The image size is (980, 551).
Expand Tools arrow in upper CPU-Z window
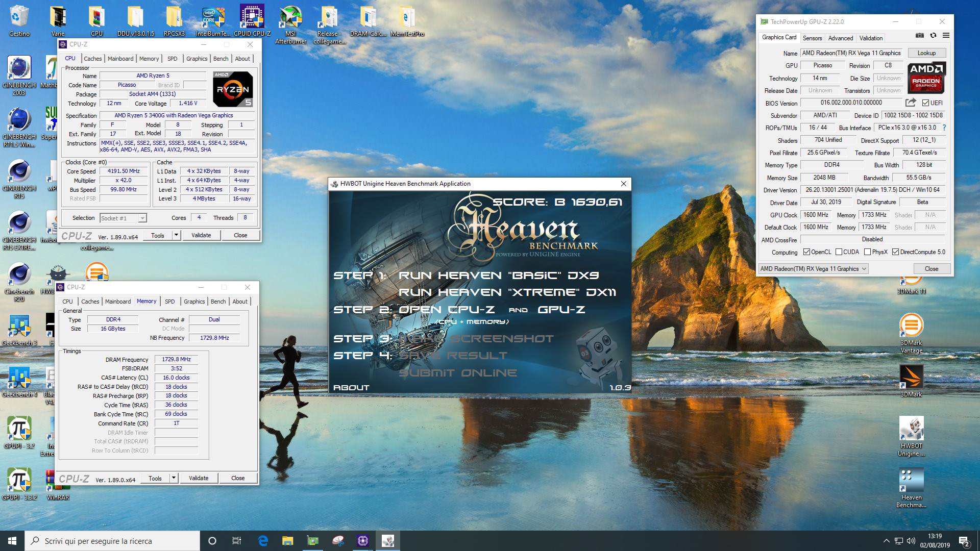point(176,235)
